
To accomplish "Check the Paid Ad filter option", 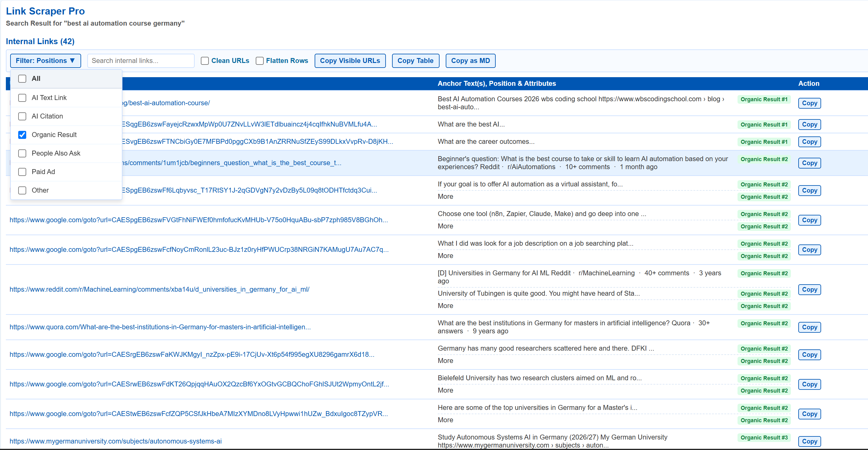I will click(22, 172).
